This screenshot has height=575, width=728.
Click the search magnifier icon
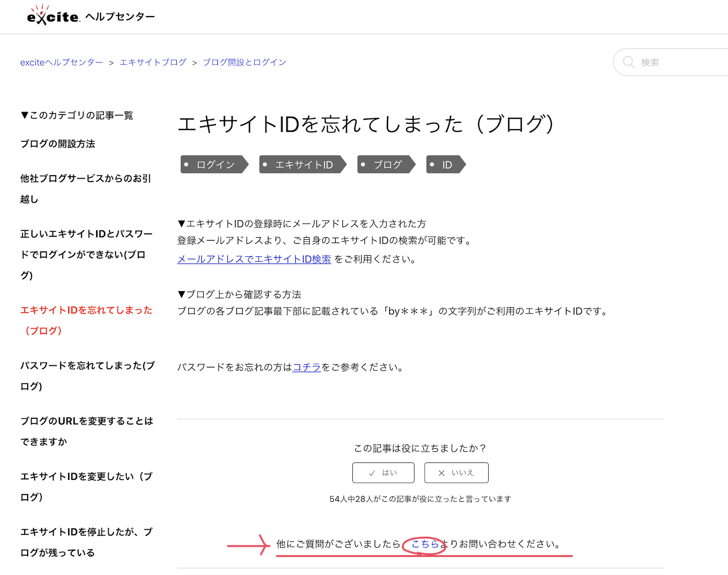629,62
